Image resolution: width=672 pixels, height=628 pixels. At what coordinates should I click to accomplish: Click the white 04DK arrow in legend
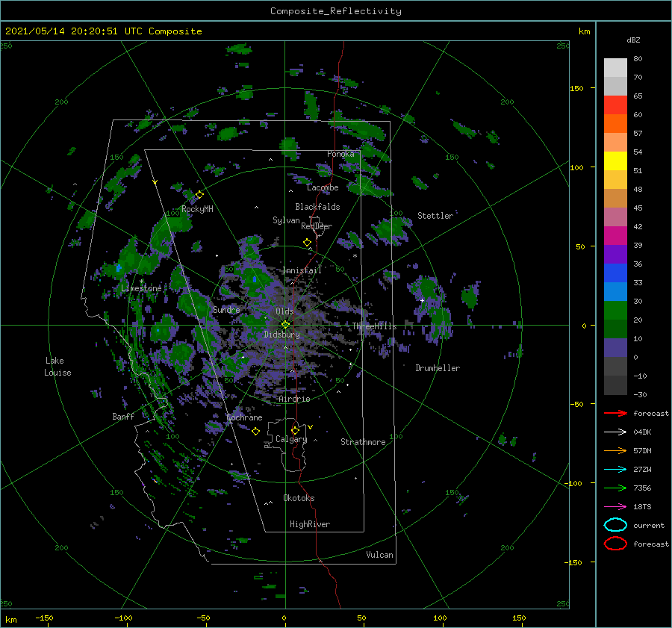615,432
